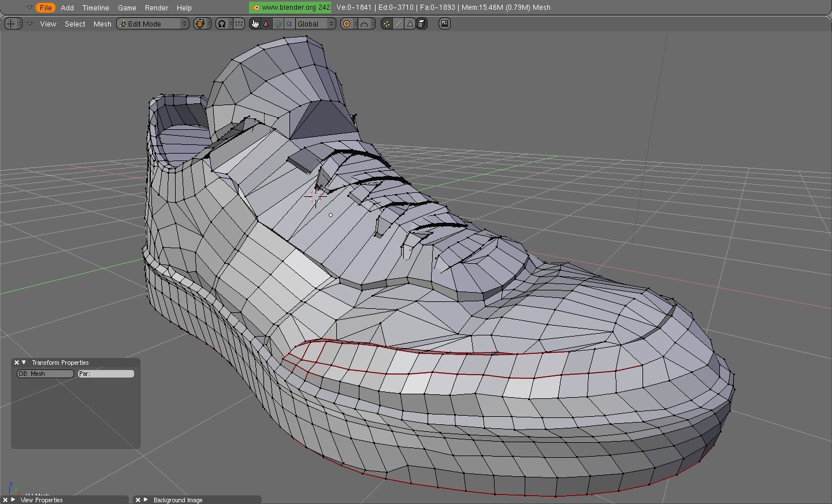This screenshot has width=832, height=504.
Task: Close the View Properties panel
Action: (x=5, y=500)
